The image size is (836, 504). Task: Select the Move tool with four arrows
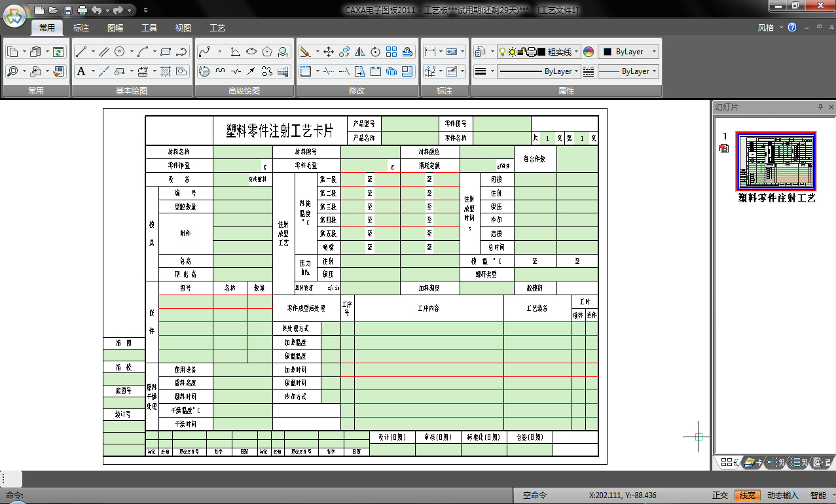tap(329, 52)
